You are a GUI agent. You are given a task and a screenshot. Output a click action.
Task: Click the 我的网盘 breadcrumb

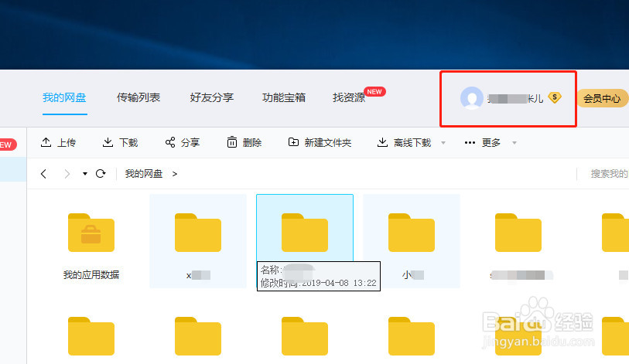click(x=144, y=174)
